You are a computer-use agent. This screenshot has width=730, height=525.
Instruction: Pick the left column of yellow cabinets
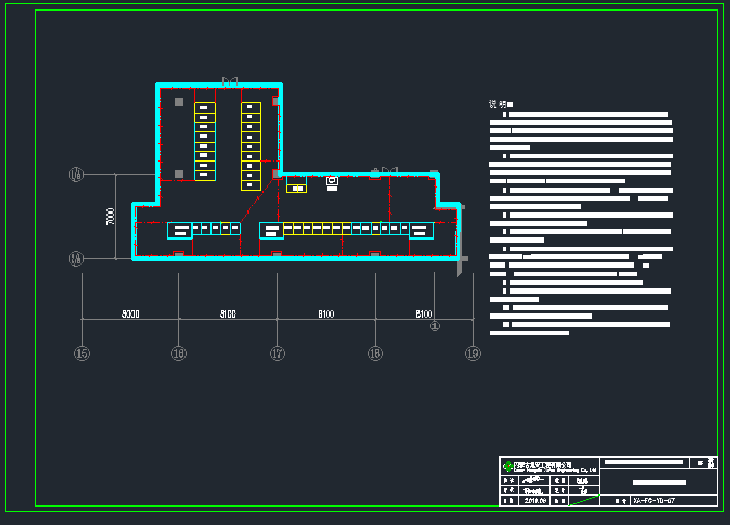point(205,141)
